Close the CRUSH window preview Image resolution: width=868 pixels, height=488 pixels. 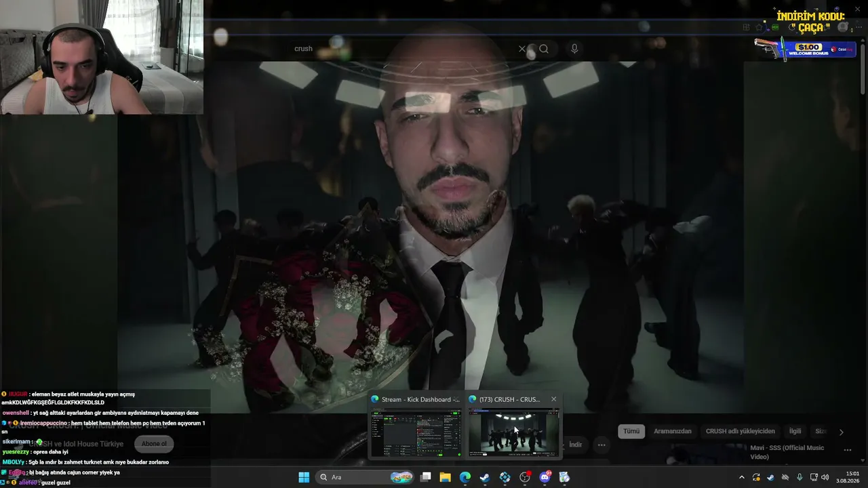553,399
